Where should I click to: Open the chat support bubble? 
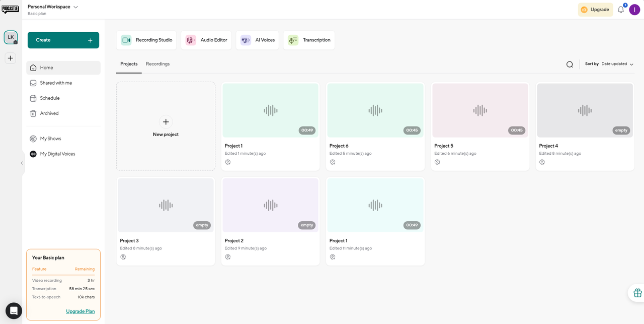click(14, 311)
